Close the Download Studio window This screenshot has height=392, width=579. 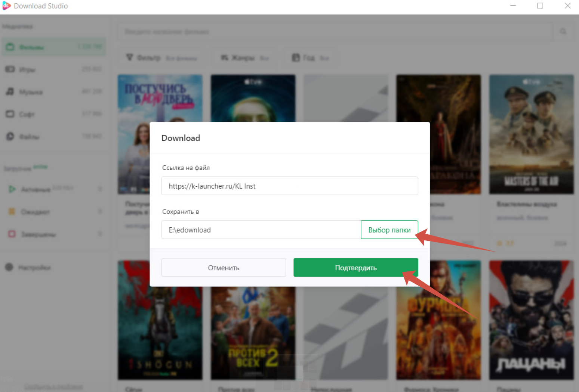pos(567,6)
